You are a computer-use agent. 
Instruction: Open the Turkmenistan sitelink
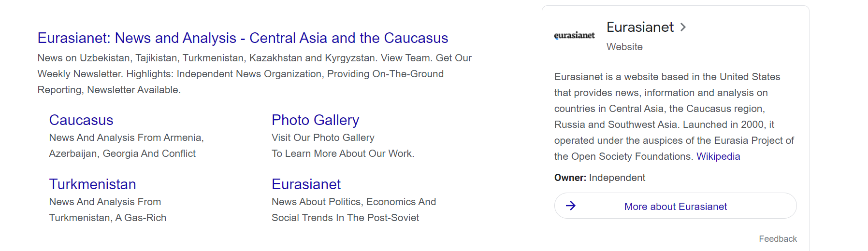point(92,184)
